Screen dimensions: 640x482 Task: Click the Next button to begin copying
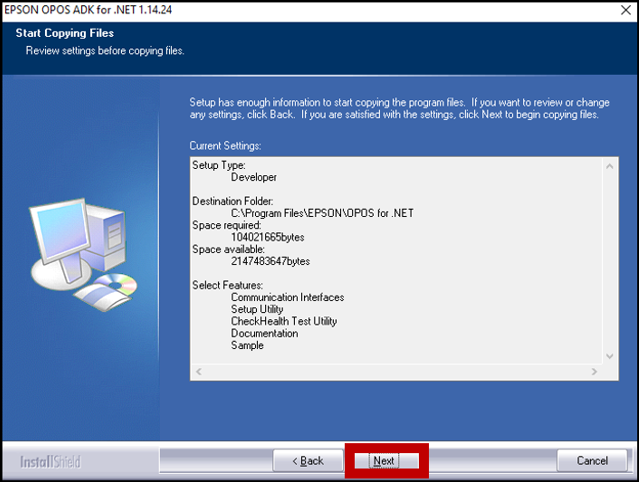(386, 461)
